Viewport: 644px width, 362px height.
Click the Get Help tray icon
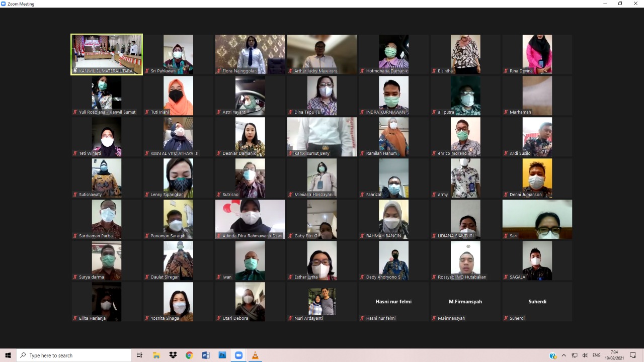coord(553,355)
